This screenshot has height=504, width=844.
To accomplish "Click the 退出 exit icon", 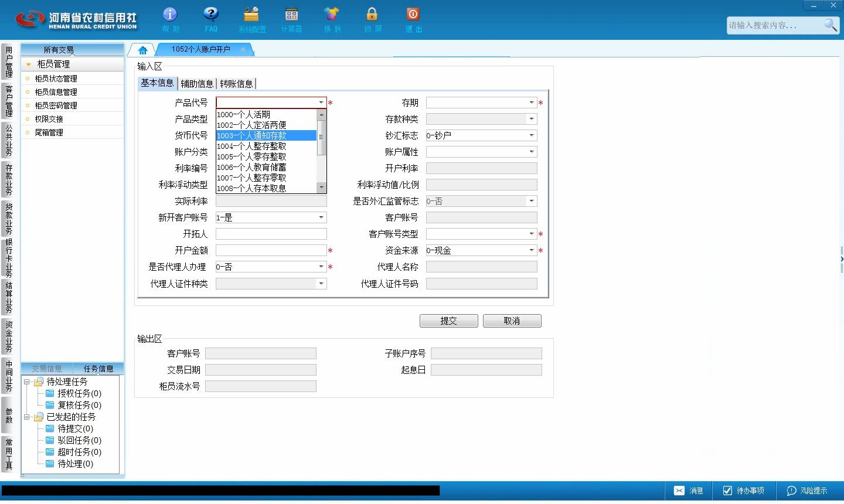I will point(413,19).
